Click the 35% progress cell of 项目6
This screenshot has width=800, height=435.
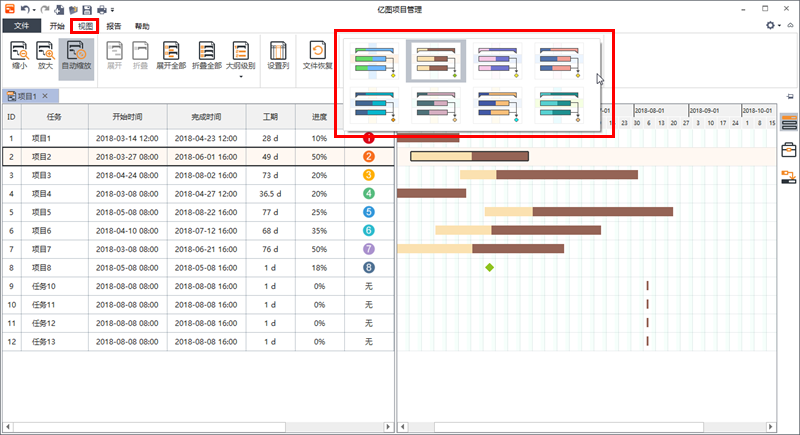coord(319,231)
